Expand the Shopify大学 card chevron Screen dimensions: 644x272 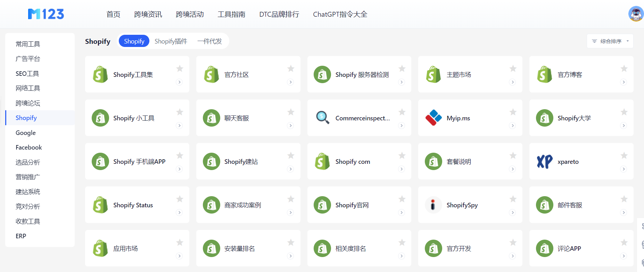(624, 126)
